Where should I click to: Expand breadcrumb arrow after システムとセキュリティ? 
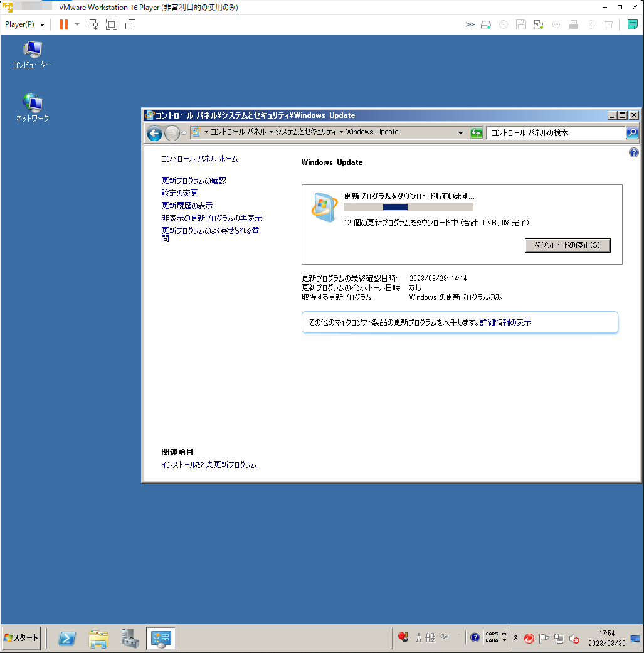click(341, 132)
